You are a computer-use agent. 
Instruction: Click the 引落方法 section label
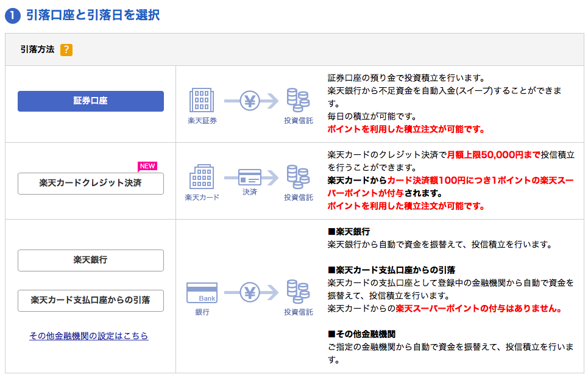[38, 49]
